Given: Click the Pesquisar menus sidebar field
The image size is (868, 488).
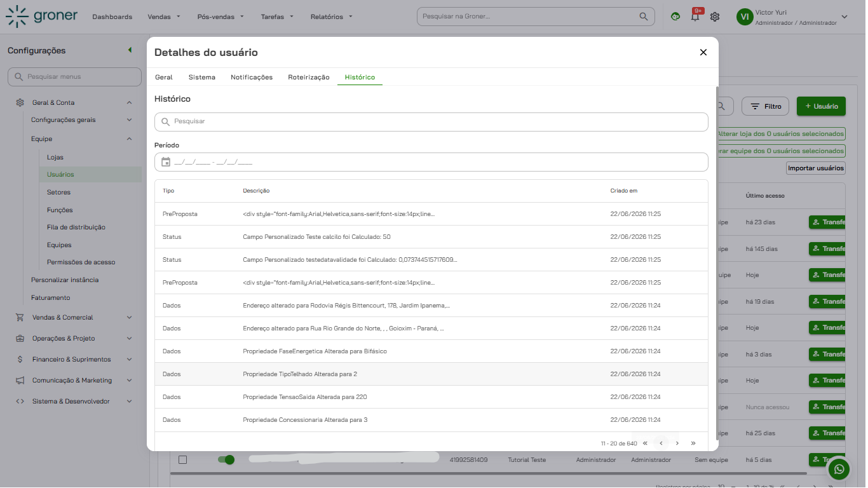Looking at the screenshot, I should coord(74,77).
